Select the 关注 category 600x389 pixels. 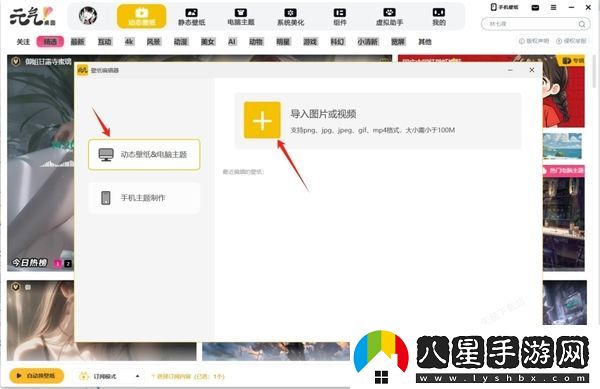click(23, 42)
